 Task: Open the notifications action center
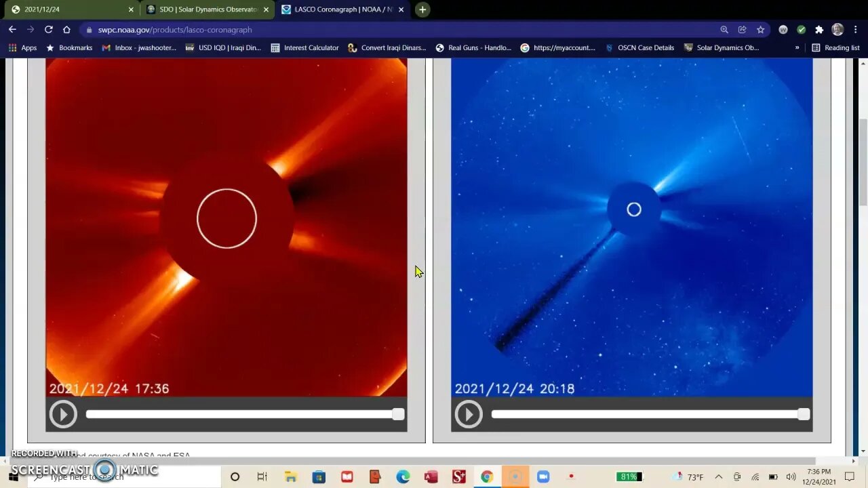850,477
